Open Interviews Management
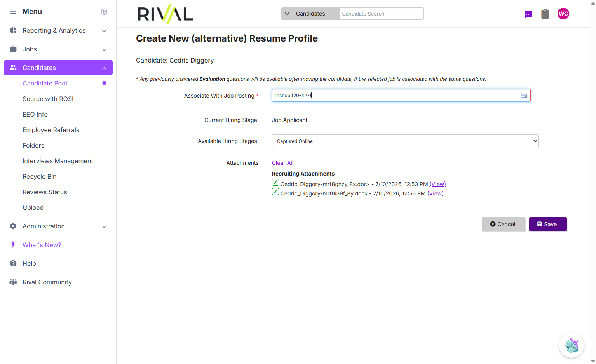Image resolution: width=596 pixels, height=364 pixels. click(x=58, y=161)
